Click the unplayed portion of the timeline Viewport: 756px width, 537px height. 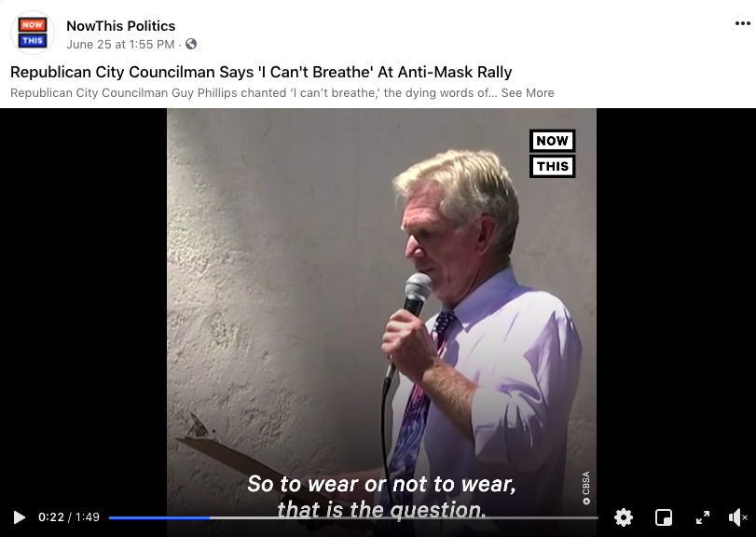(404, 517)
